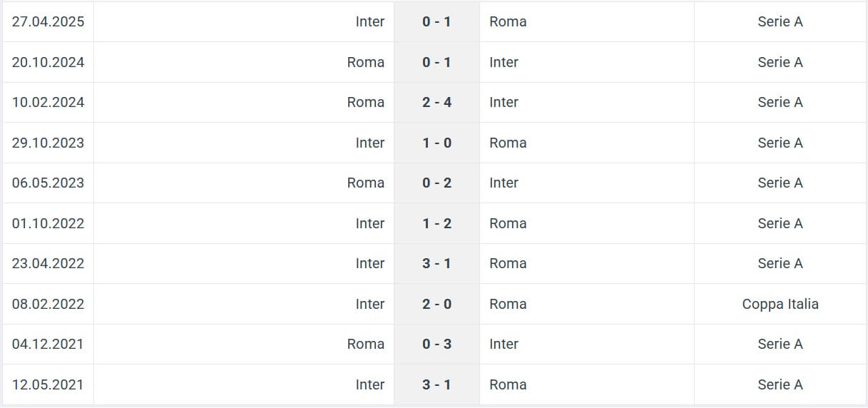
Task: Click the 2 - 4 score cell
Action: pos(436,102)
